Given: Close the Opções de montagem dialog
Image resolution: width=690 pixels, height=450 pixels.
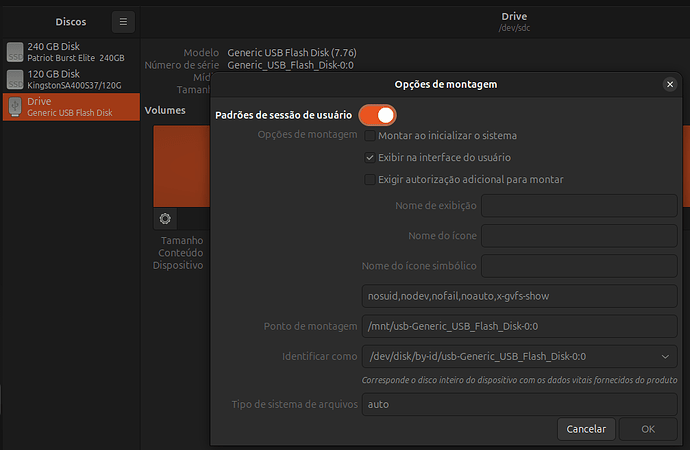Looking at the screenshot, I should (x=670, y=85).
